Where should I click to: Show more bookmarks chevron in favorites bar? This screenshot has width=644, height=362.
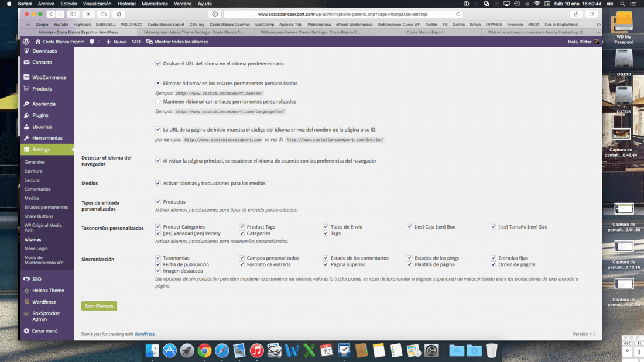(598, 24)
